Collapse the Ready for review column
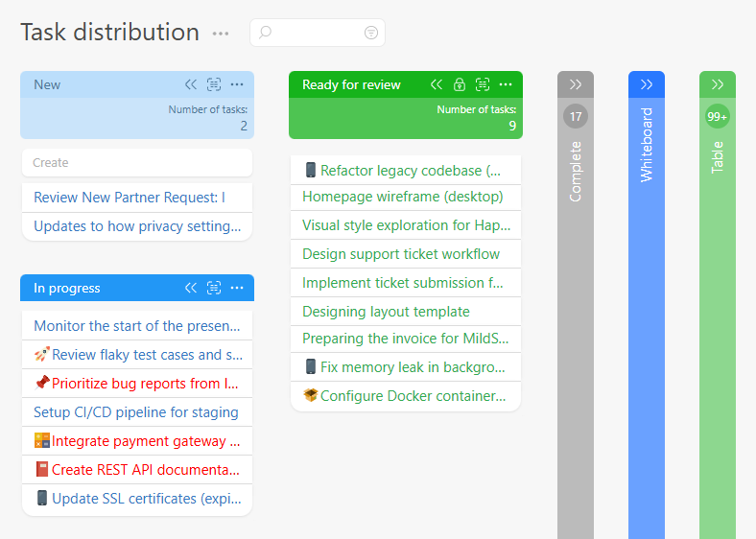This screenshot has height=539, width=756. tap(437, 84)
